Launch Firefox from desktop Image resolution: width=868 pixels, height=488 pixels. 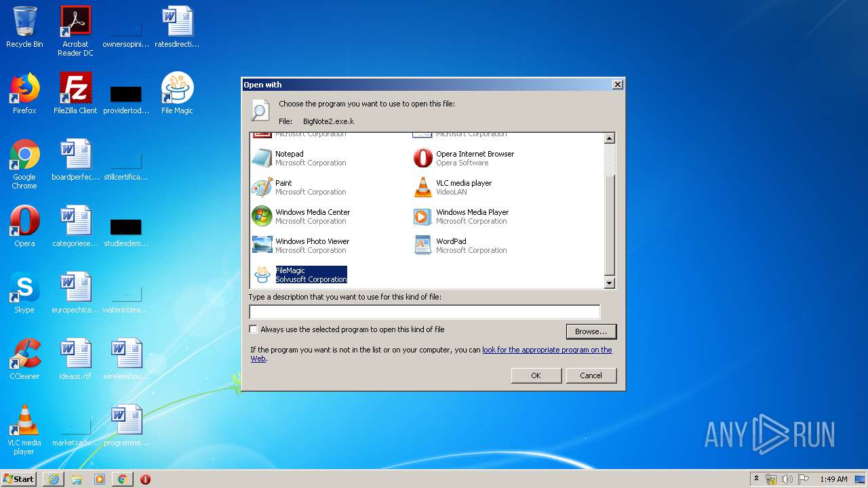pyautogui.click(x=24, y=94)
